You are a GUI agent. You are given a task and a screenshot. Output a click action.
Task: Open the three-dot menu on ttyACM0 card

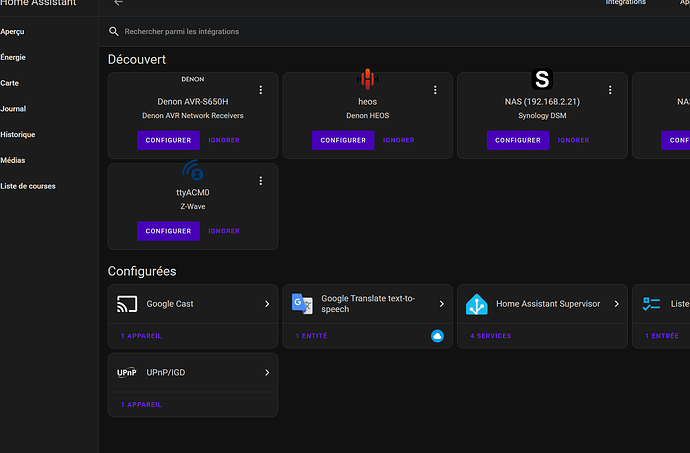tap(261, 181)
